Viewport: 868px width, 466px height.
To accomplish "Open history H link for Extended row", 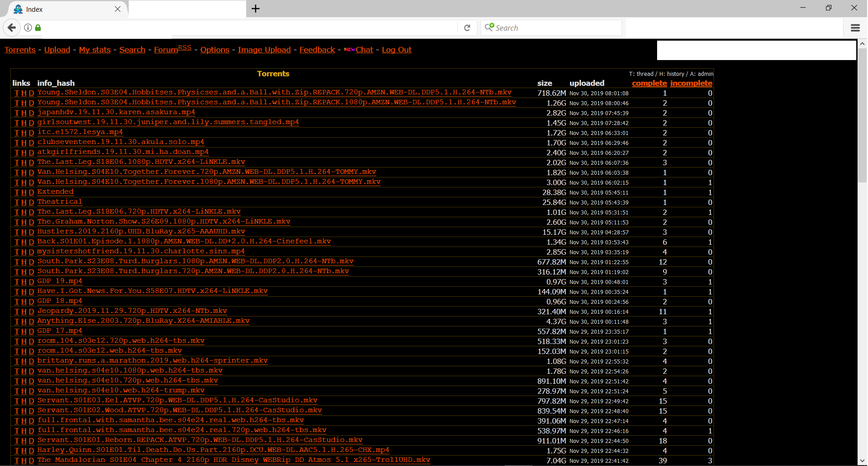I will click(24, 192).
